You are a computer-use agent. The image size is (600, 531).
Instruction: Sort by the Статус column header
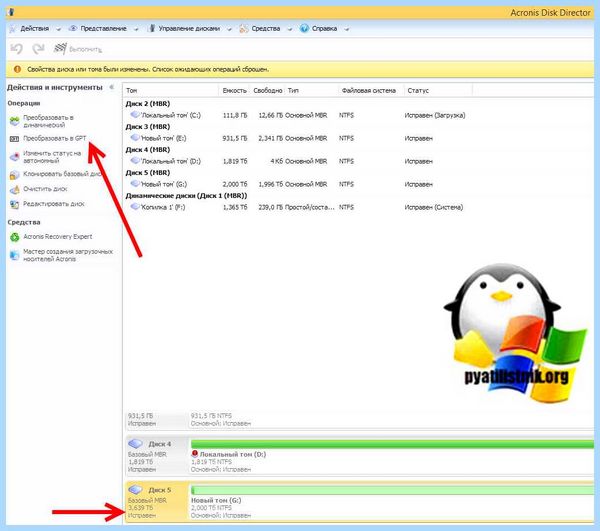(x=418, y=91)
